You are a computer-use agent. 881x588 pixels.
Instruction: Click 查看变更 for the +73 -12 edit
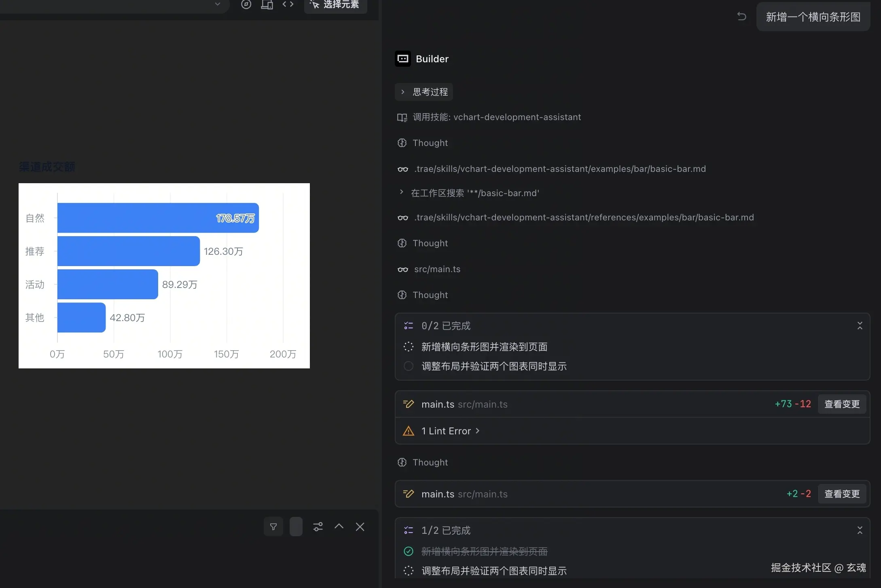point(842,404)
